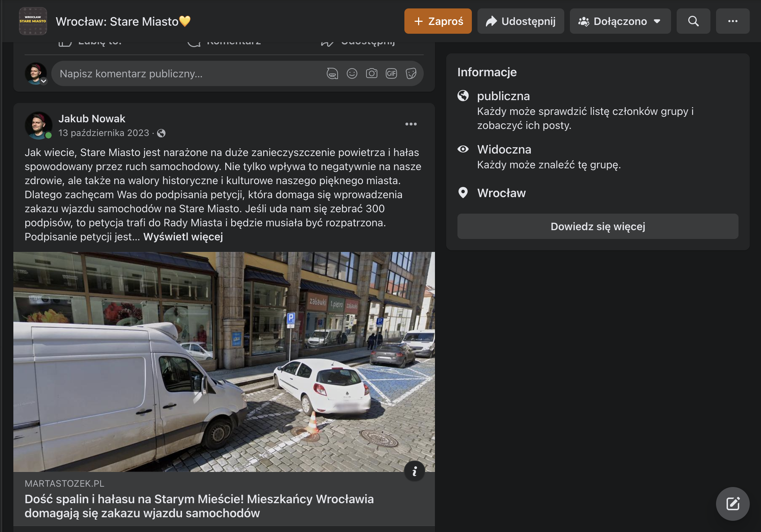Open Dowiedz się więcej group info
Screen dimensions: 761x532
click(598, 226)
